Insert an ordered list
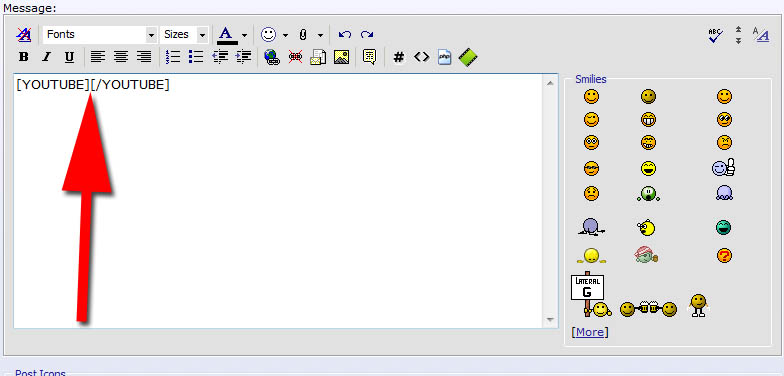This screenshot has width=784, height=376. (173, 57)
